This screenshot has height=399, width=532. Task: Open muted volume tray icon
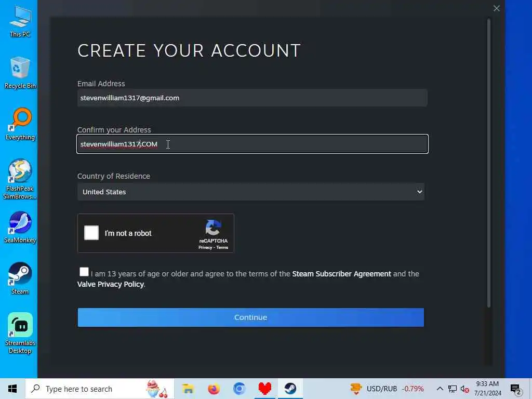click(465, 389)
